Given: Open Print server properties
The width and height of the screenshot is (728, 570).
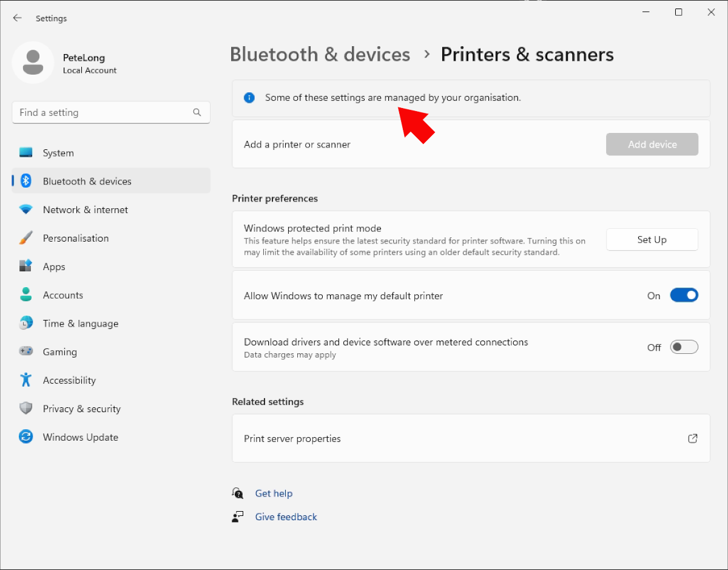Looking at the screenshot, I should [471, 438].
